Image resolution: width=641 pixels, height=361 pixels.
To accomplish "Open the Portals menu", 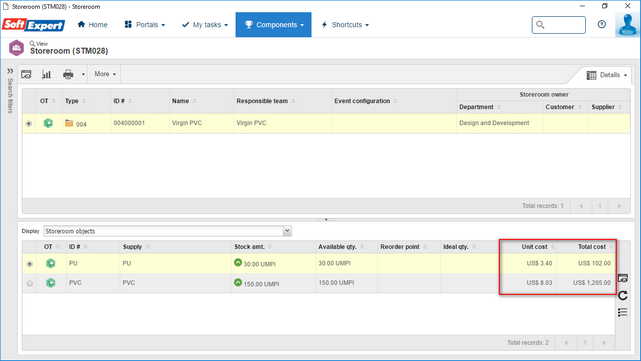I will [145, 25].
